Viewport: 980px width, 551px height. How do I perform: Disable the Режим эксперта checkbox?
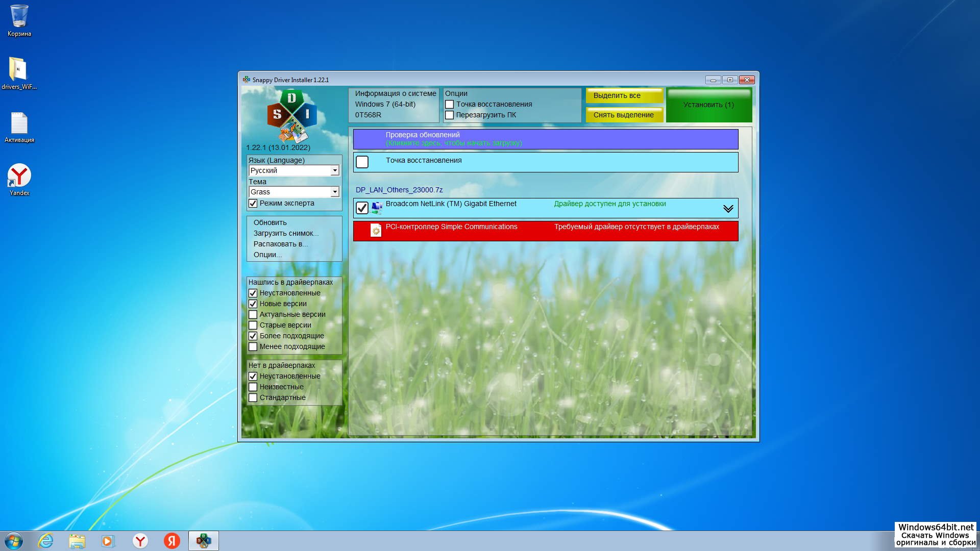pyautogui.click(x=253, y=204)
